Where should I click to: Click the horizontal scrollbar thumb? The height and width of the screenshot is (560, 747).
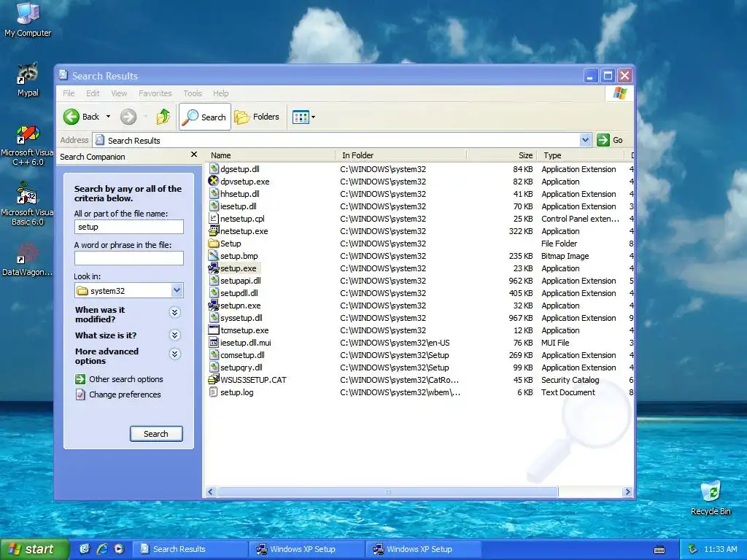[388, 492]
